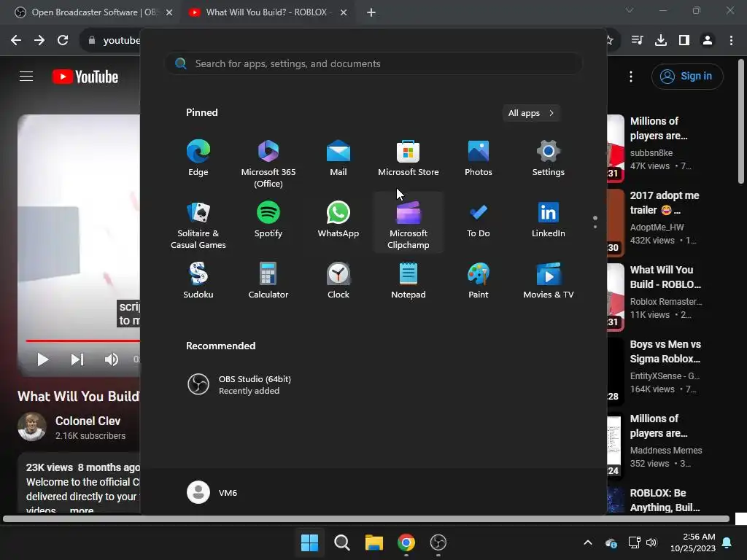This screenshot has height=560, width=747.
Task: Click the horizontal page scrollbar
Action: coord(366,519)
